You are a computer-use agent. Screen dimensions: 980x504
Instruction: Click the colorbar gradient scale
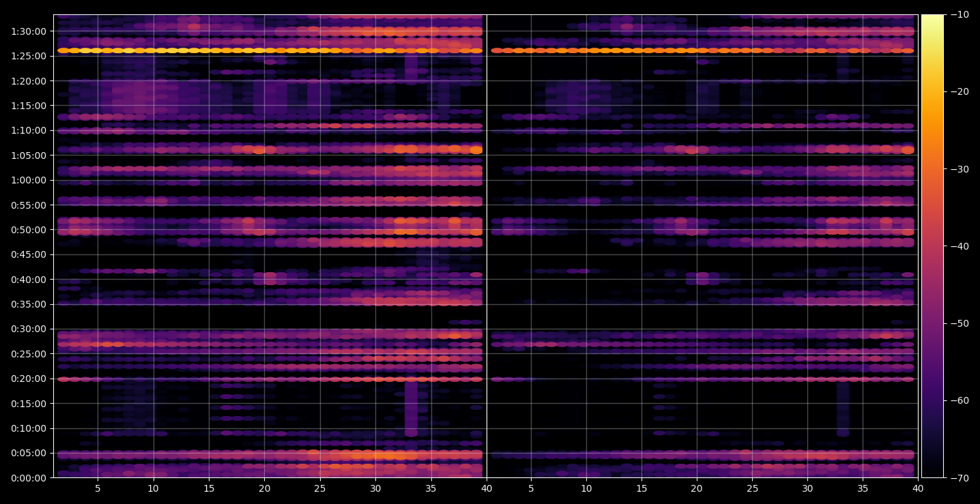coord(932,246)
